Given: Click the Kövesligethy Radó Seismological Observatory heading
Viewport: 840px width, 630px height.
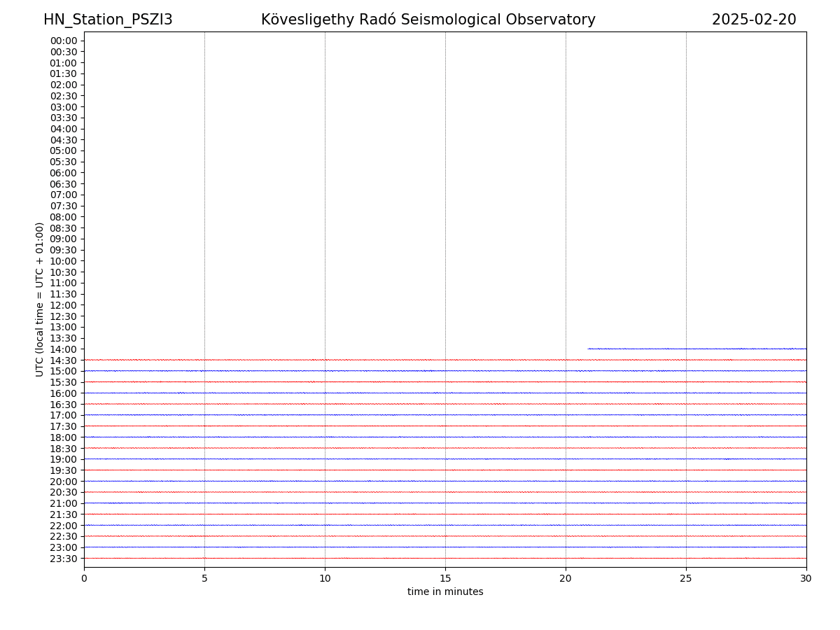Looking at the screenshot, I should tap(428, 20).
